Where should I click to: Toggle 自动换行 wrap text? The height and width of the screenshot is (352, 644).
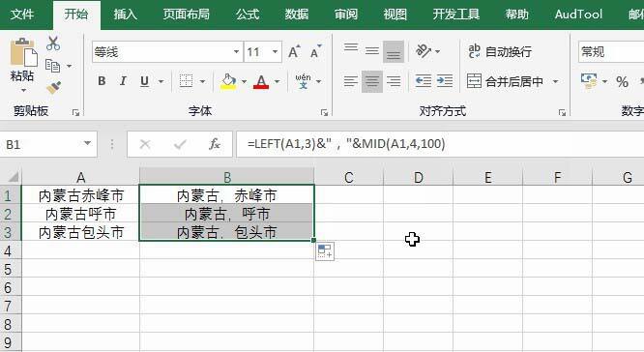click(x=500, y=52)
